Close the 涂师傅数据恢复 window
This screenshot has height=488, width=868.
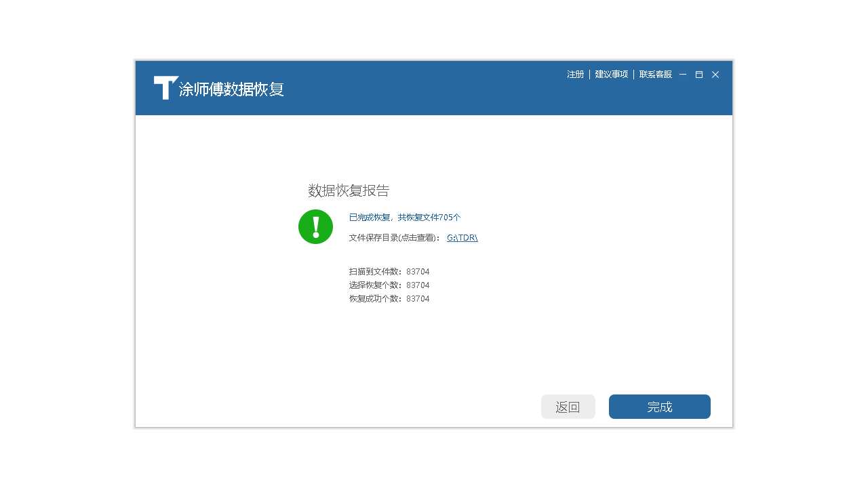coord(715,75)
